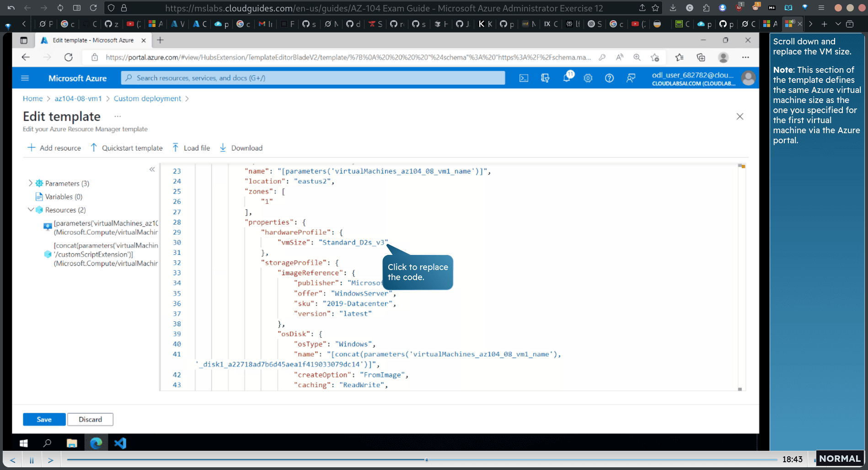The width and height of the screenshot is (868, 470).
Task: Open Windows taskbar search
Action: (x=47, y=443)
